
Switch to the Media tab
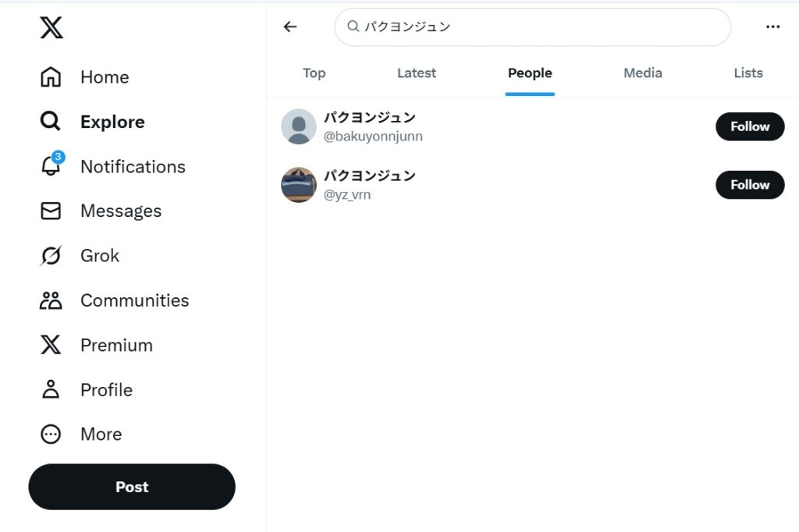pos(643,73)
